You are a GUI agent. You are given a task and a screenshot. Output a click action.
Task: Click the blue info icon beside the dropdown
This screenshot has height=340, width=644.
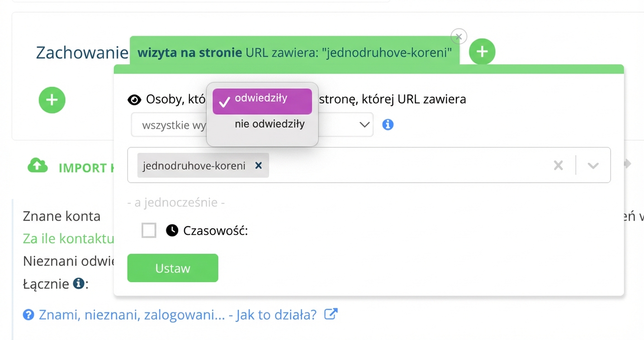click(388, 124)
